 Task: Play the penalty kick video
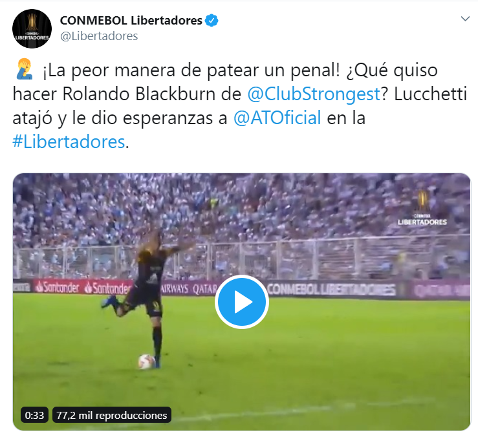242,302
